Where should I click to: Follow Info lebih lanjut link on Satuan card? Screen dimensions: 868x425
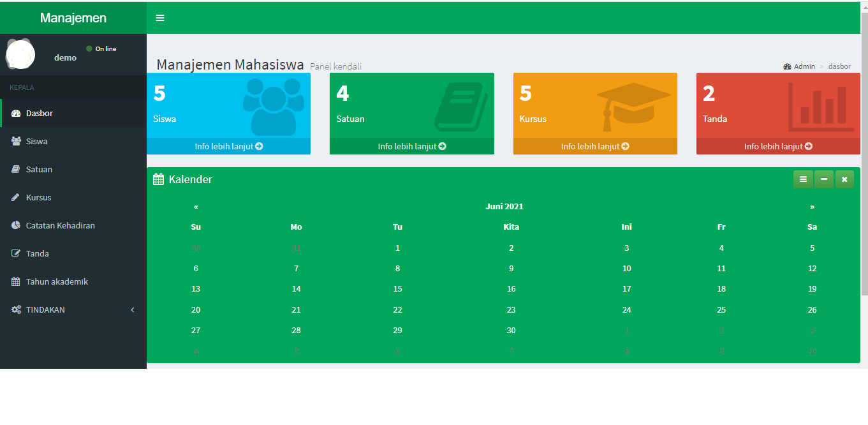411,145
